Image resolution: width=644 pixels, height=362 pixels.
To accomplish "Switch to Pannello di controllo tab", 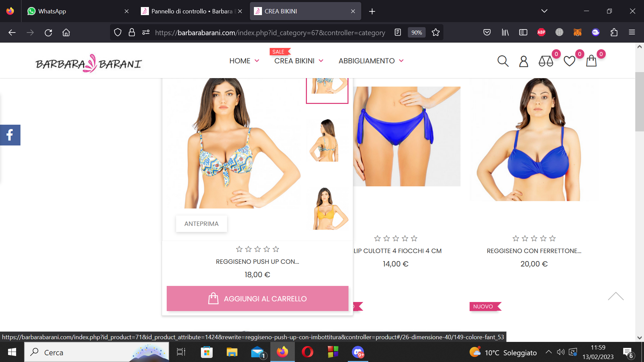I will point(191,11).
